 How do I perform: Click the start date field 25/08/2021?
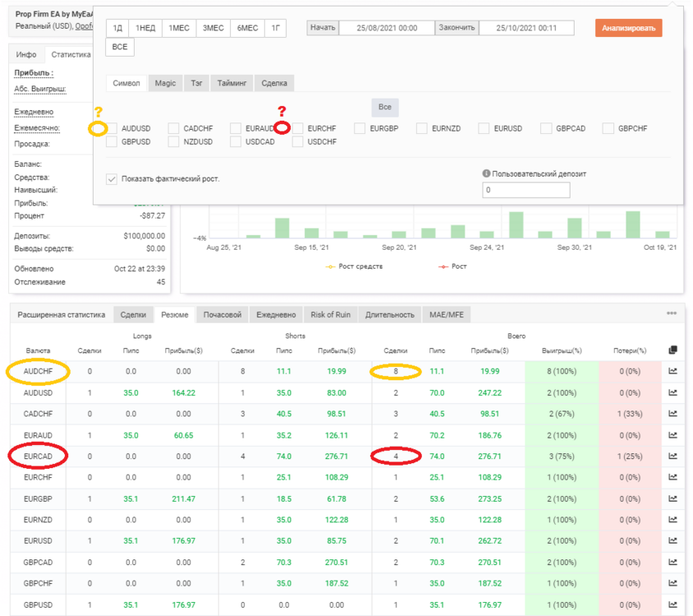(387, 28)
